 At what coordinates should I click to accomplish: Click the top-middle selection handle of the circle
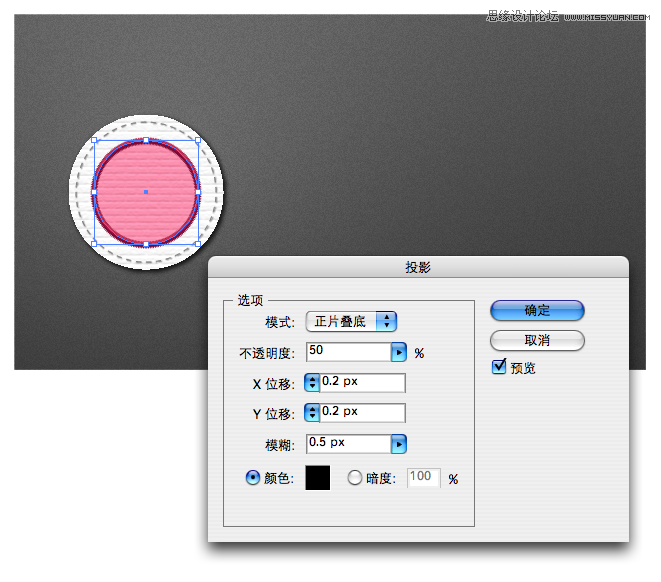(x=146, y=140)
